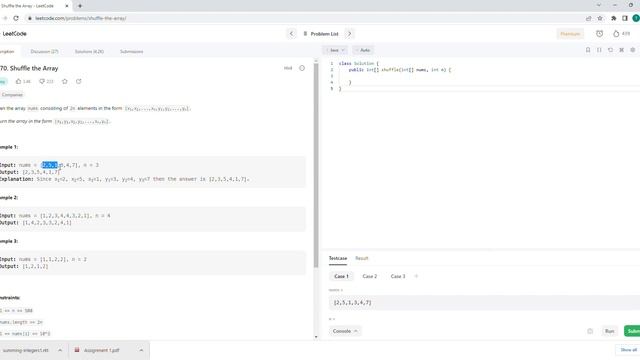Add a new testcase plus icon

(x=416, y=276)
